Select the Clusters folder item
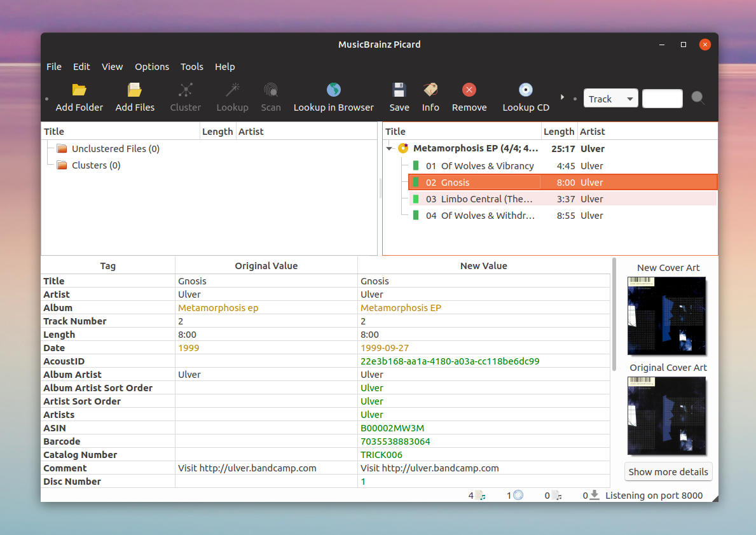756x535 pixels. [95, 165]
